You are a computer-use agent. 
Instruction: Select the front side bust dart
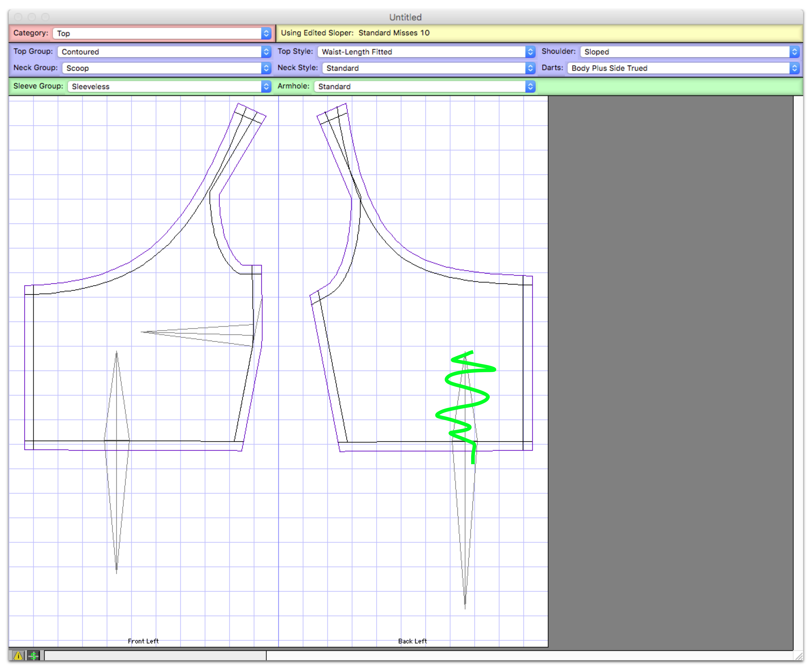coord(197,335)
